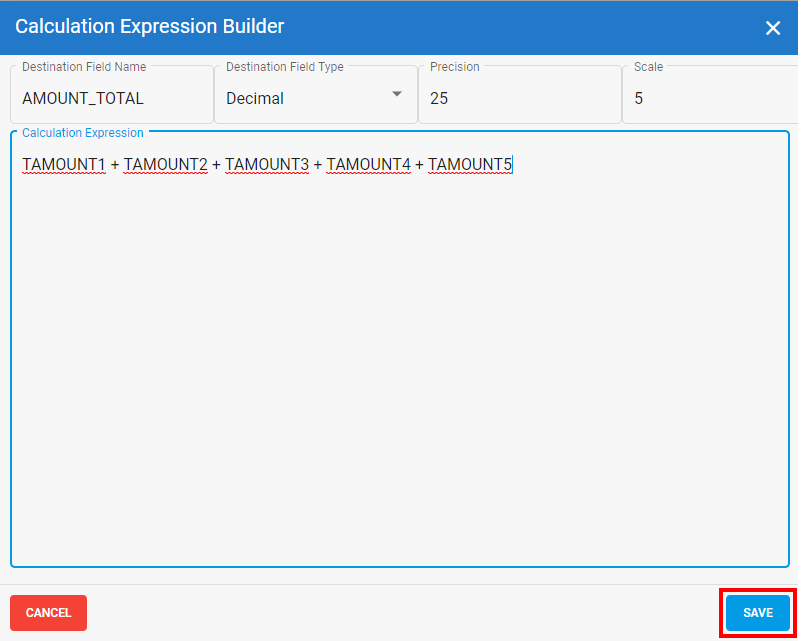Click the Scale label text
Screen dimensions: 809x641
648,67
